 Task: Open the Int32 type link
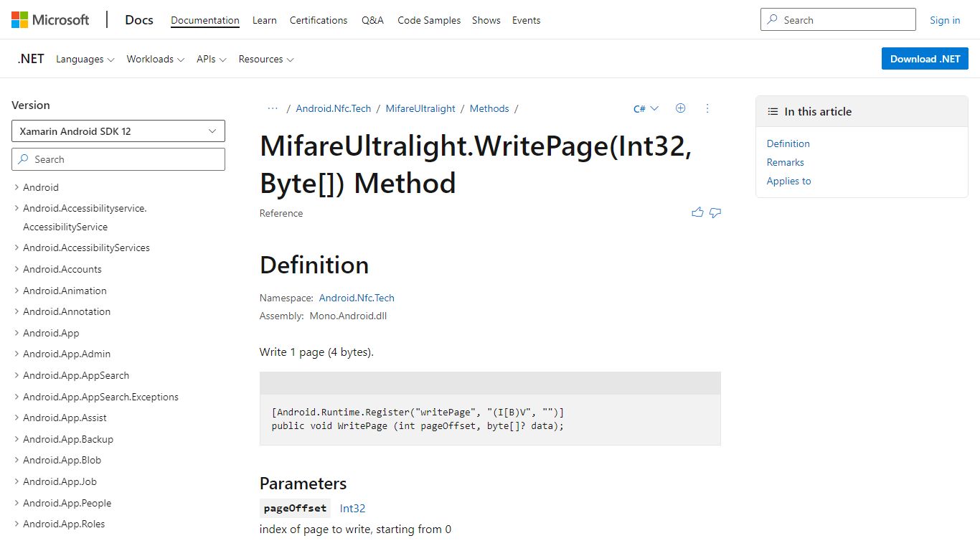click(x=352, y=508)
